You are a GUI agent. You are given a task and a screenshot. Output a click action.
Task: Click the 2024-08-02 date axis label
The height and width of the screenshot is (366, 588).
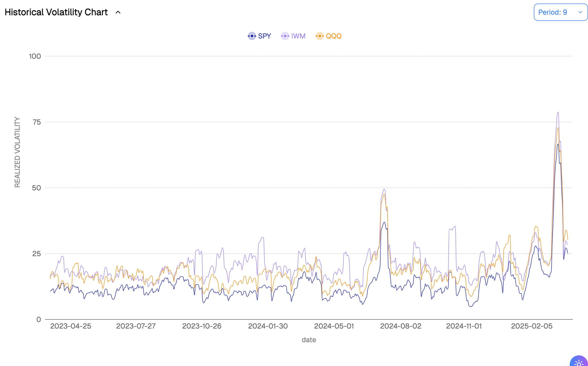[x=401, y=326]
